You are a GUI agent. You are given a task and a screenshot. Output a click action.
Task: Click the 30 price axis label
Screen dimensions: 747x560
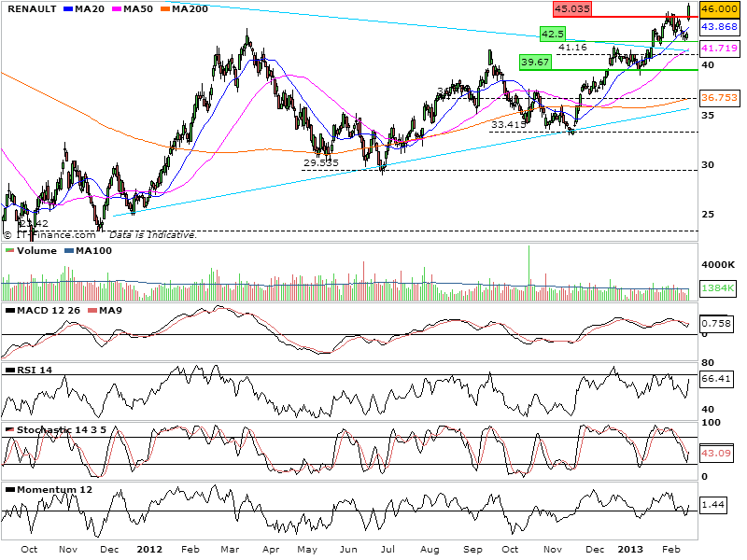point(708,165)
